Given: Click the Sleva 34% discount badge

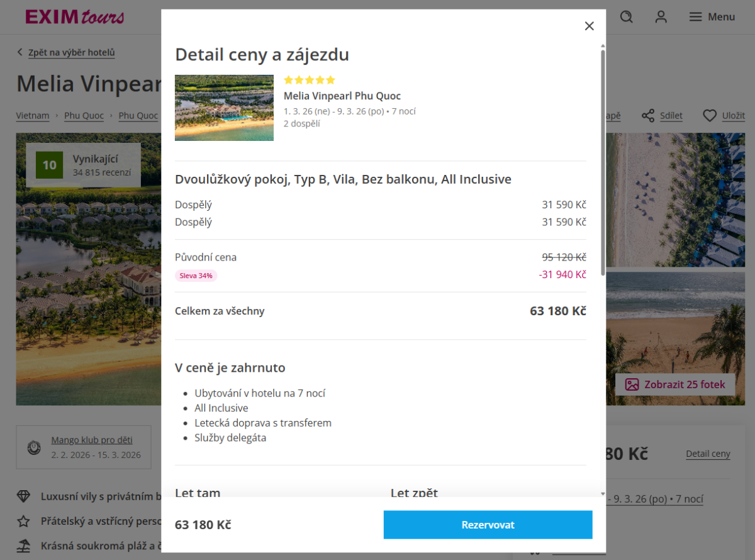Looking at the screenshot, I should pos(196,276).
